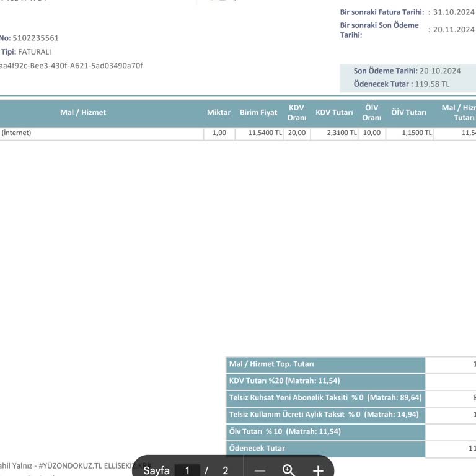Click the Ödenecek Tutar summary row label
The height and width of the screenshot is (476, 476).
click(257, 448)
